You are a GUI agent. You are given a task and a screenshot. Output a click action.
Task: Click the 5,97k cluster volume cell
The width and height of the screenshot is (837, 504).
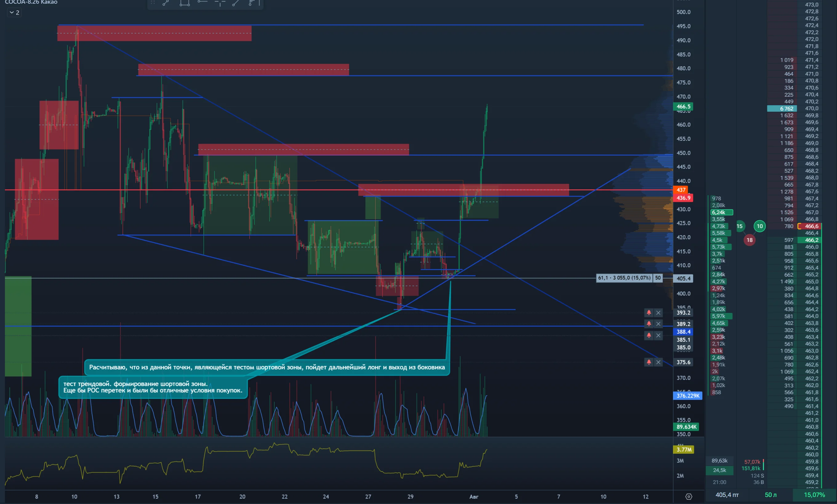pos(722,316)
